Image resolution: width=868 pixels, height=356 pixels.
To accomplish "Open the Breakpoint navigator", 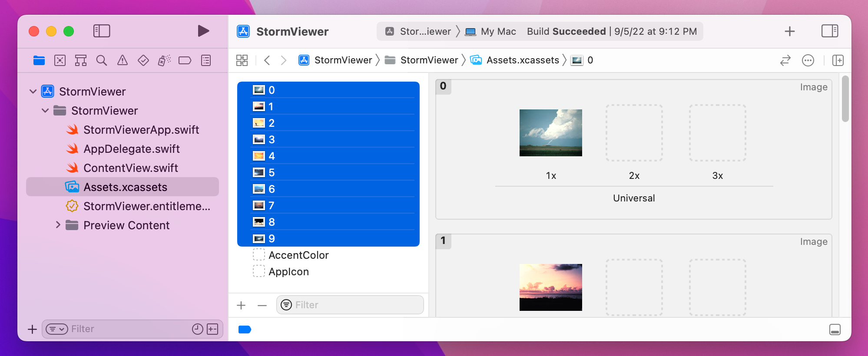I will (185, 60).
